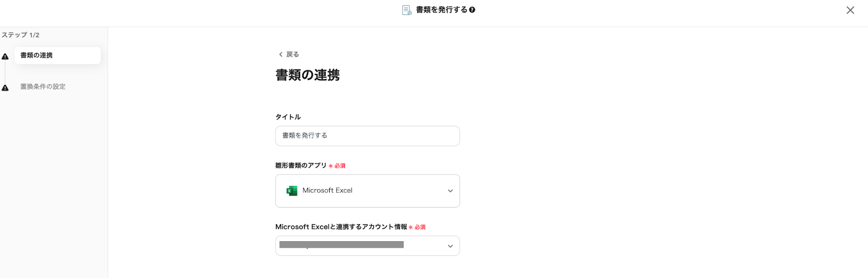The width and height of the screenshot is (868, 278).
Task: Select the 書類の連携 step in sidebar
Action: (58, 55)
